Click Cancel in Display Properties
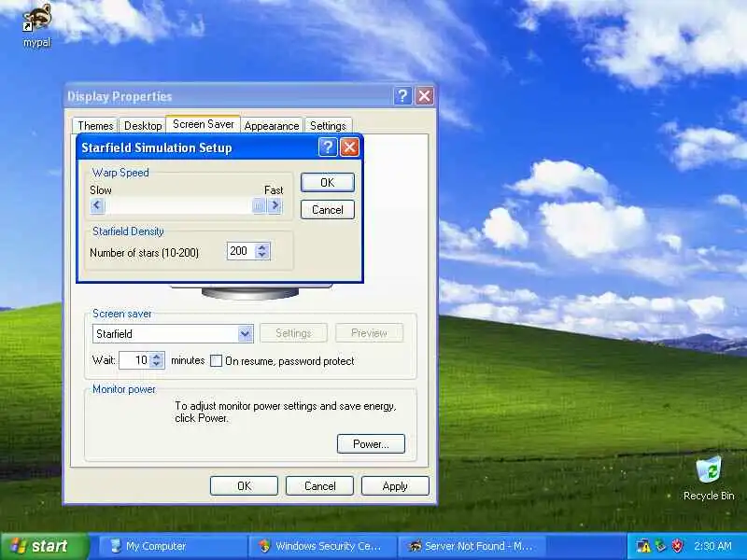The height and width of the screenshot is (560, 747). [x=319, y=485]
